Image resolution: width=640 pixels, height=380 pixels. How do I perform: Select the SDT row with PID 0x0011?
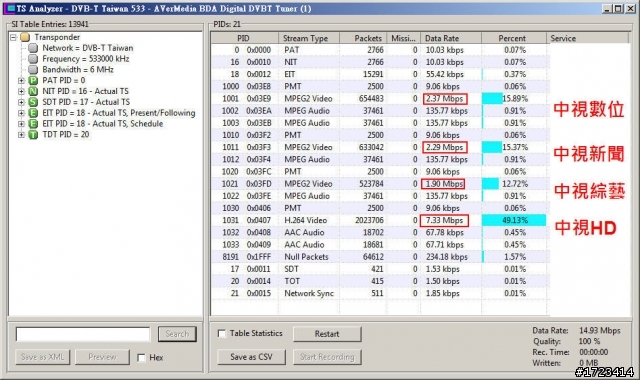tap(380, 269)
